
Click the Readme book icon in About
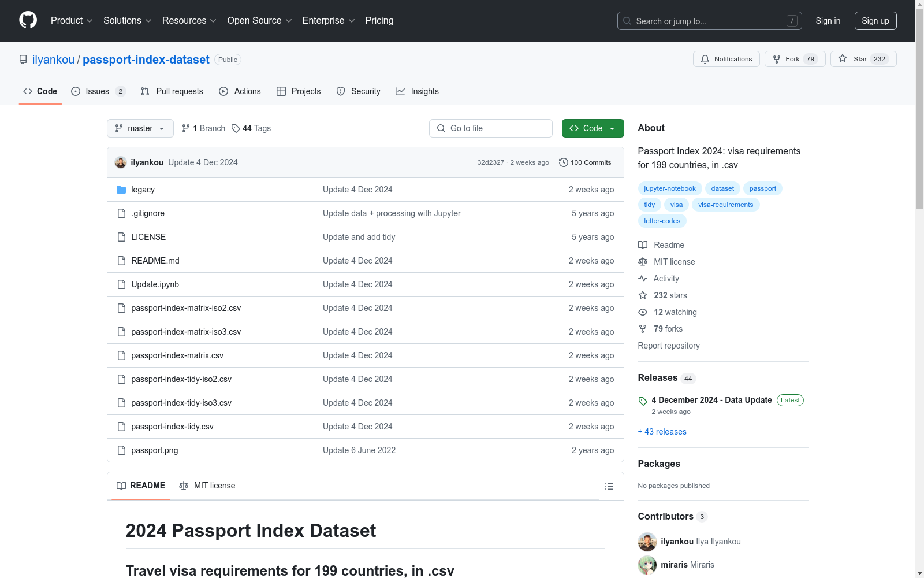643,245
